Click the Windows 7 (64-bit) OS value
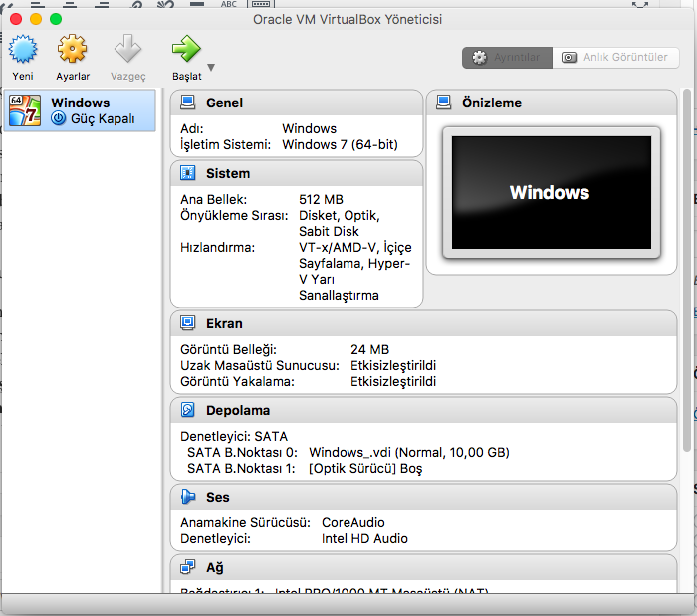697x616 pixels. (341, 144)
